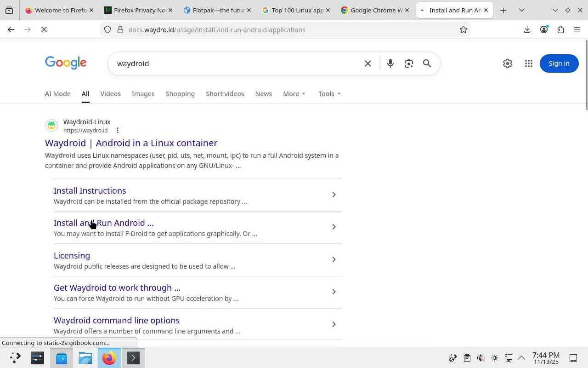This screenshot has height=368, width=588.
Task: Open the file manager from the taskbar
Action: click(x=85, y=358)
